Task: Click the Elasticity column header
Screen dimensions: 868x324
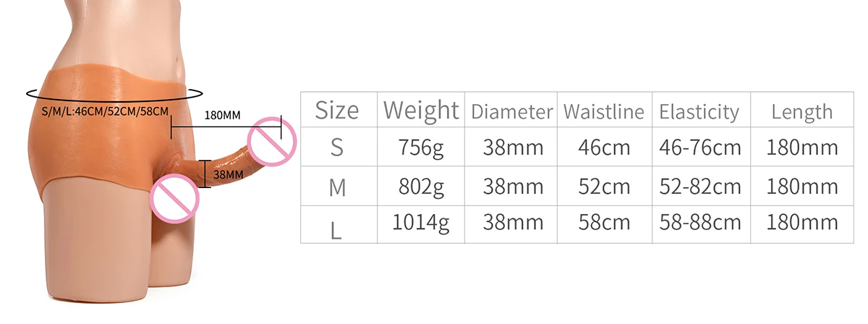Action: [699, 112]
